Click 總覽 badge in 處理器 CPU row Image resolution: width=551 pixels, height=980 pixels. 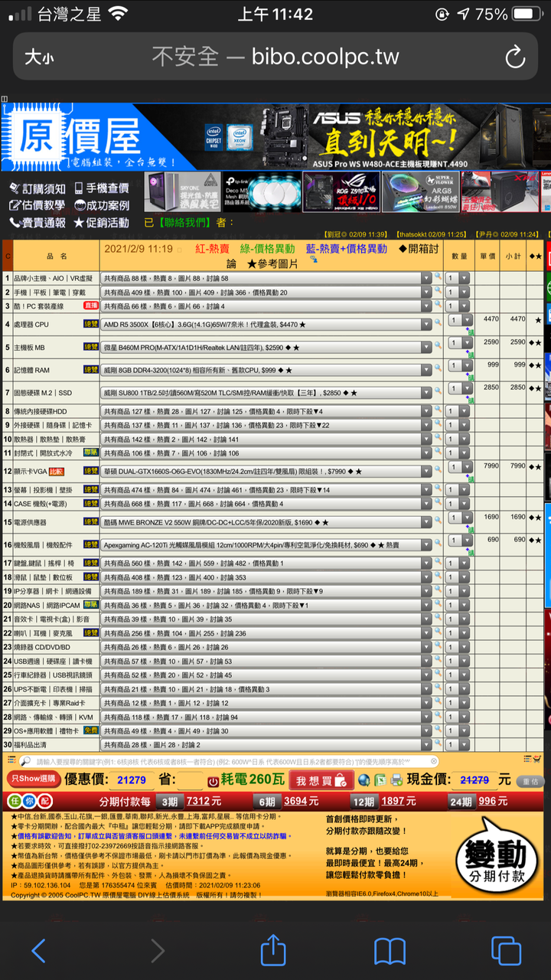91,325
